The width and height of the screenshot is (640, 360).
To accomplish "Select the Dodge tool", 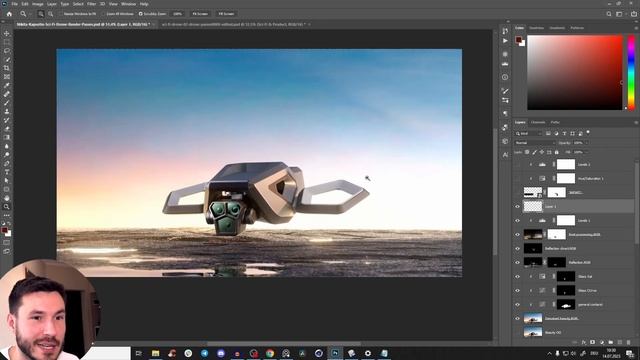I will 7,155.
